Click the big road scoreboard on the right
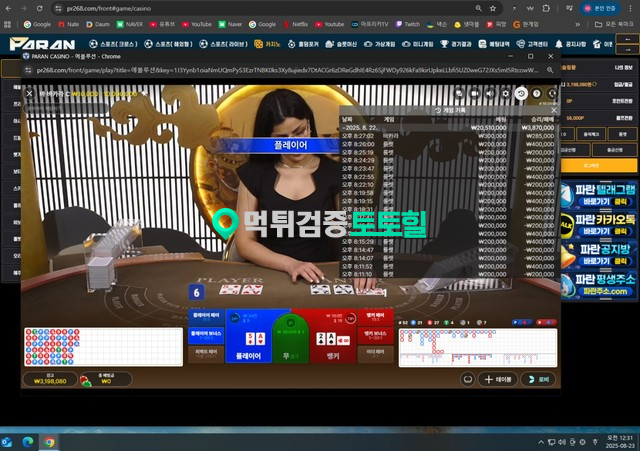Image resolution: width=640 pixels, height=451 pixels. point(478,348)
